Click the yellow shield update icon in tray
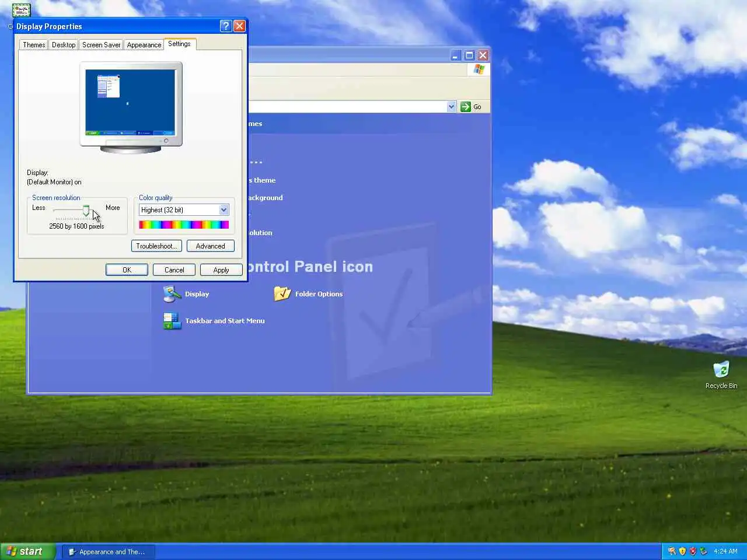The height and width of the screenshot is (560, 747). [682, 551]
